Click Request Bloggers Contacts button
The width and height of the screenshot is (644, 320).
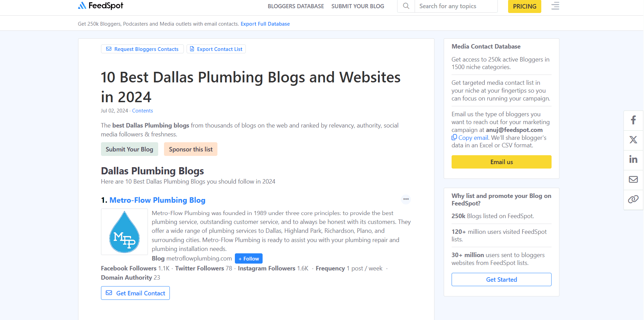(142, 49)
